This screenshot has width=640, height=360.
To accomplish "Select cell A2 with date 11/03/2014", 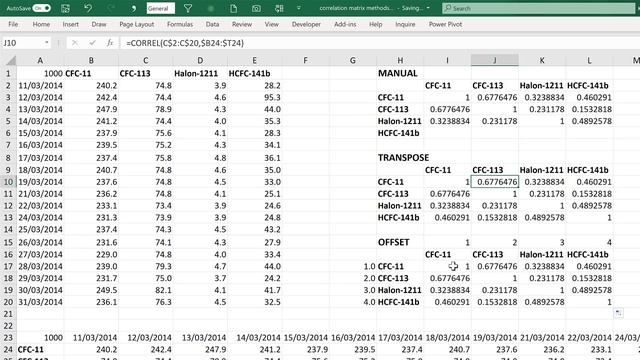I will pos(40,86).
